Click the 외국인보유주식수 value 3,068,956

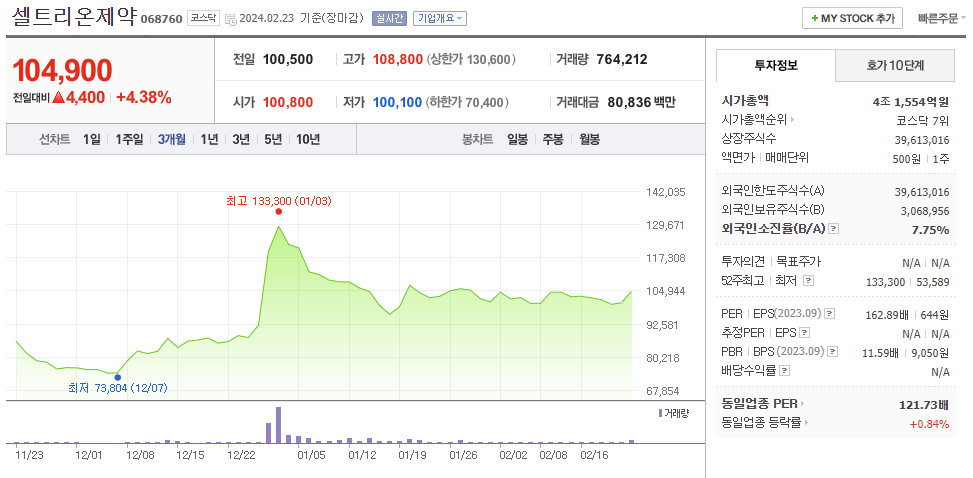(925, 211)
